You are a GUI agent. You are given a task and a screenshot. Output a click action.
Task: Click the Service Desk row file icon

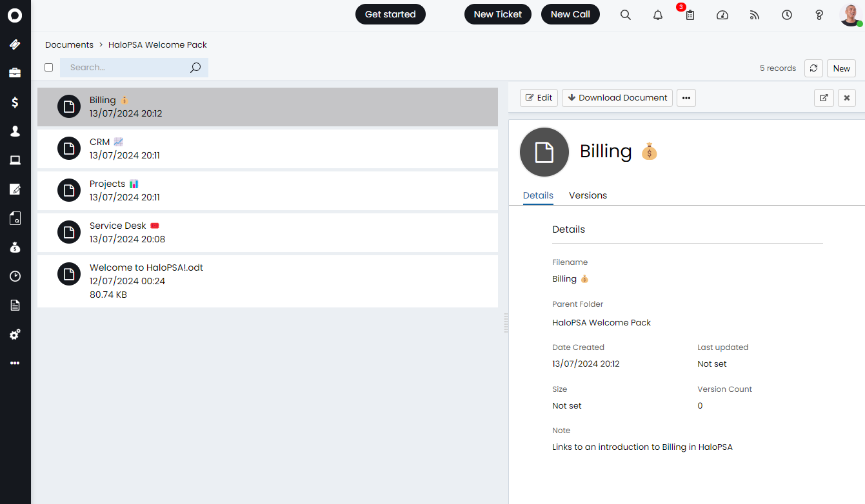pos(69,232)
